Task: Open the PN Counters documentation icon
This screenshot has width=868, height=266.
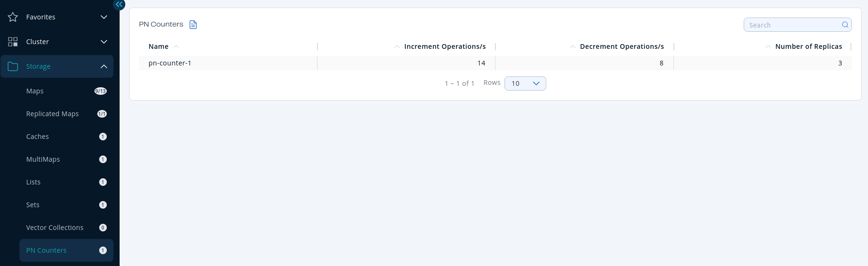Action: click(x=193, y=25)
